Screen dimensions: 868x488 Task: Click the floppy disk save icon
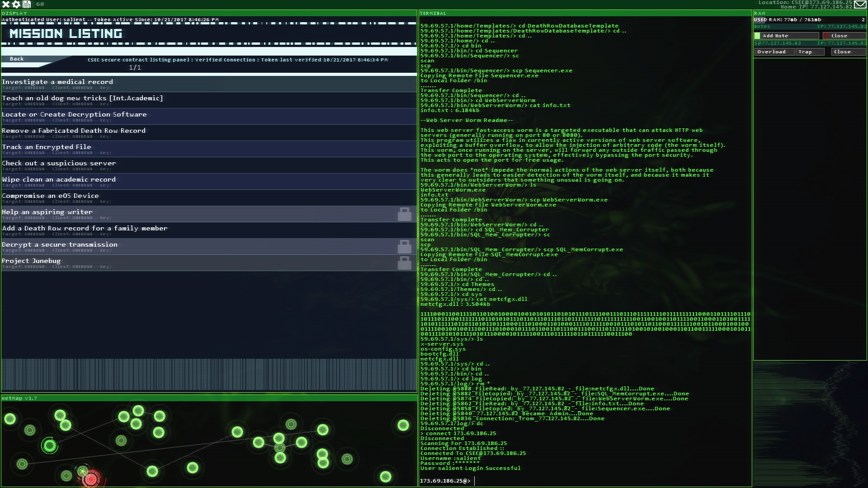pyautogui.click(x=27, y=4)
